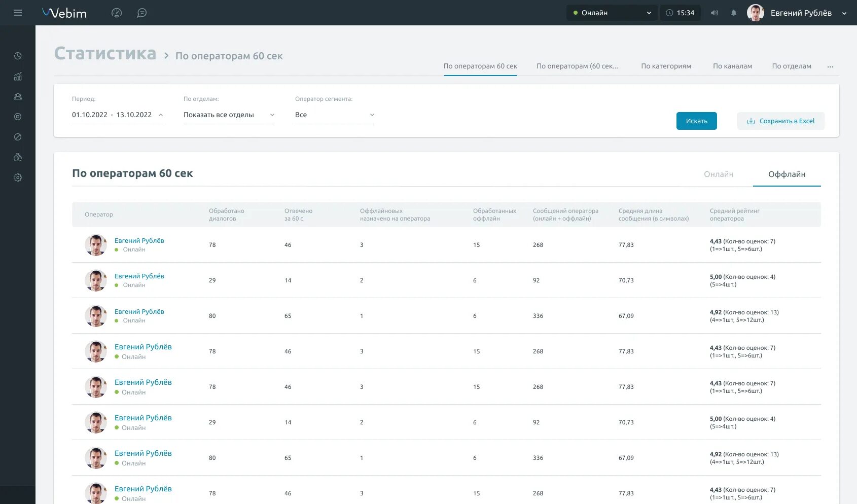Show more tabs via ellipsis

point(830,66)
